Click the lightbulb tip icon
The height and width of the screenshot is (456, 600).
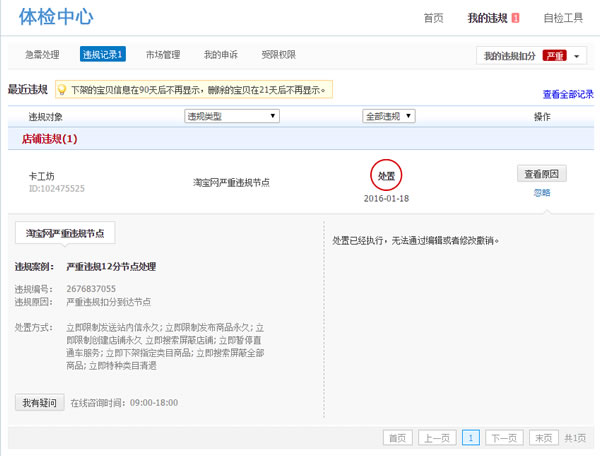[62, 90]
